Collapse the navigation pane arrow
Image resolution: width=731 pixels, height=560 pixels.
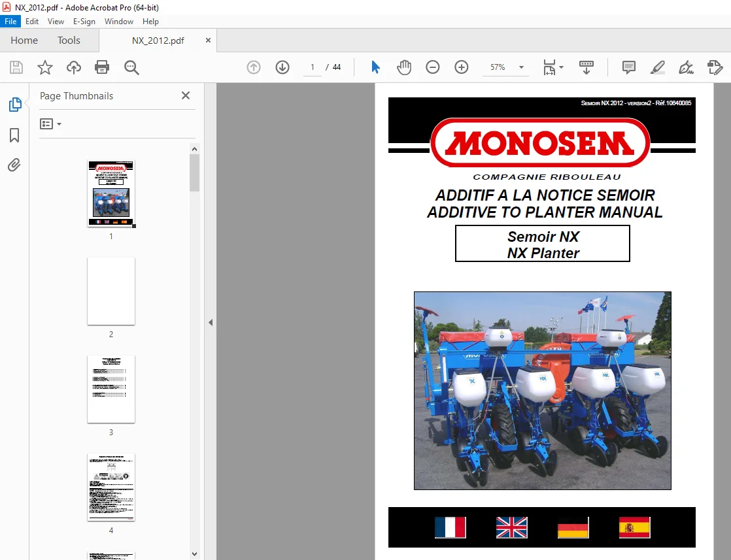[x=211, y=322]
